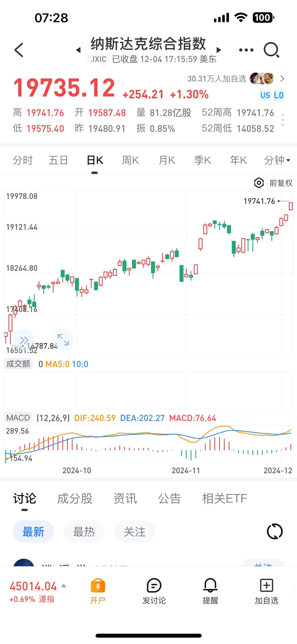This screenshot has height=644, width=297.
Task: Tap the 2024-11 date axis label
Action: tap(186, 470)
